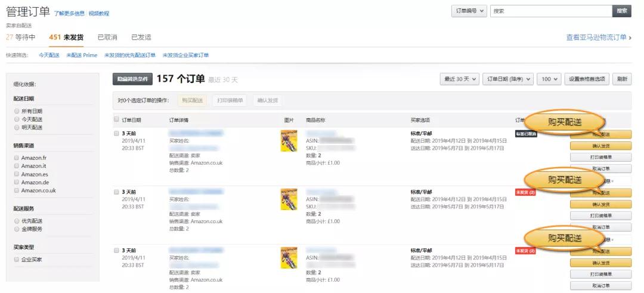Select the 优先配送 radio option
Viewport: 644px width, 293px height.
pyautogui.click(x=17, y=221)
